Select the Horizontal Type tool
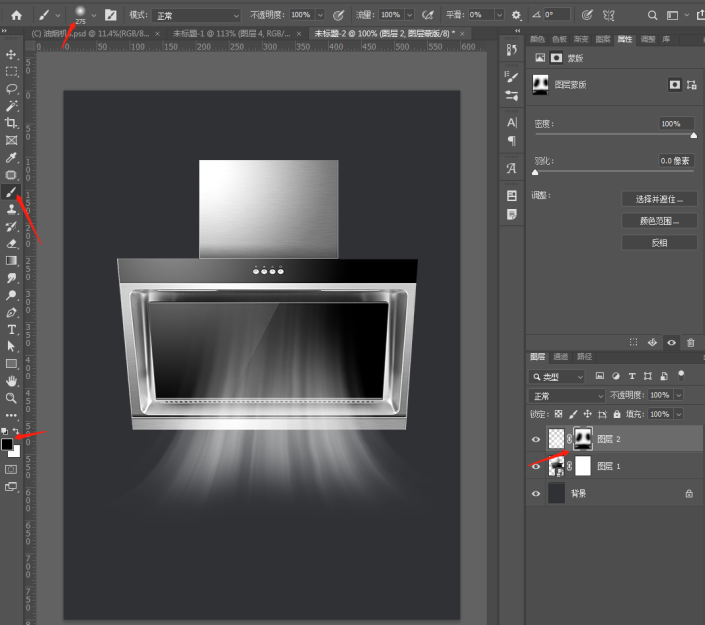 coord(11,330)
